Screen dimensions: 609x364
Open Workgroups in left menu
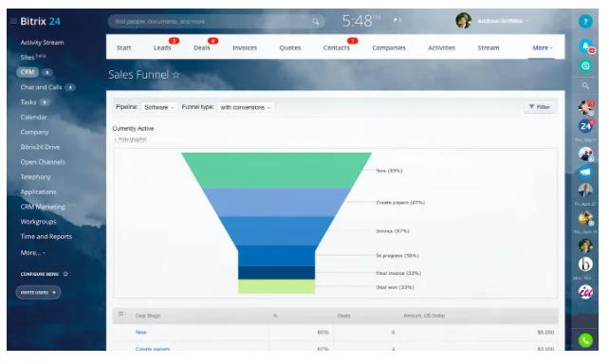click(x=39, y=222)
